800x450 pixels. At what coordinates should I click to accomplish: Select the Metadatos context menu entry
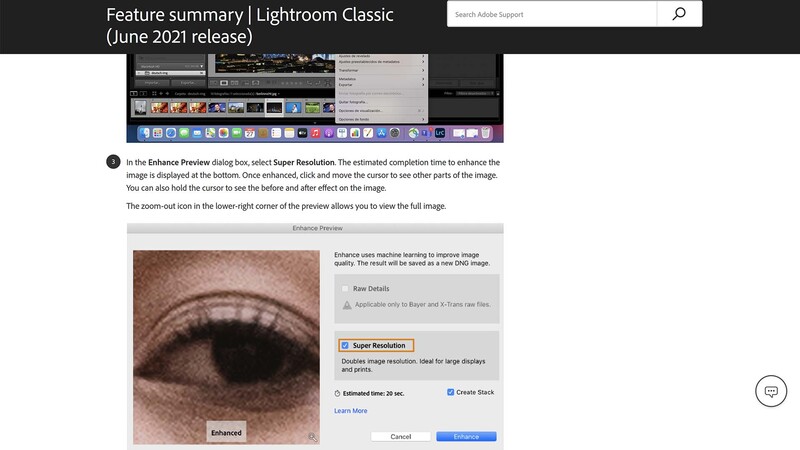[347, 79]
